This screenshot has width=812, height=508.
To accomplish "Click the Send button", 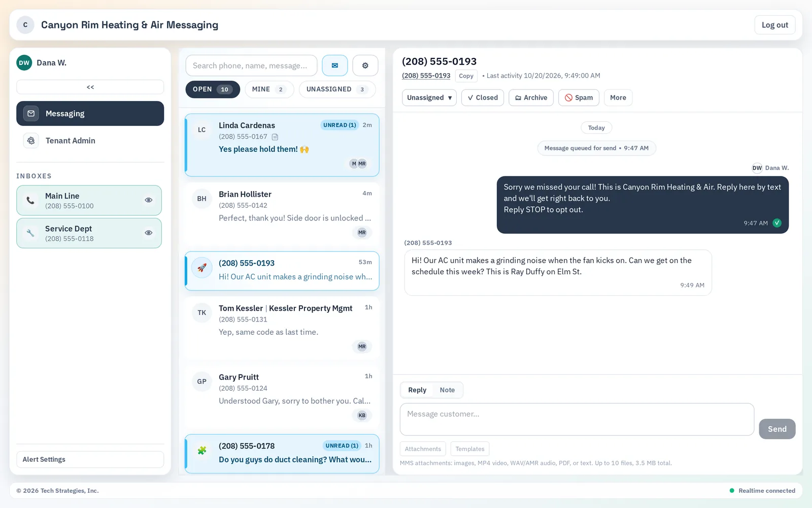I will click(777, 429).
